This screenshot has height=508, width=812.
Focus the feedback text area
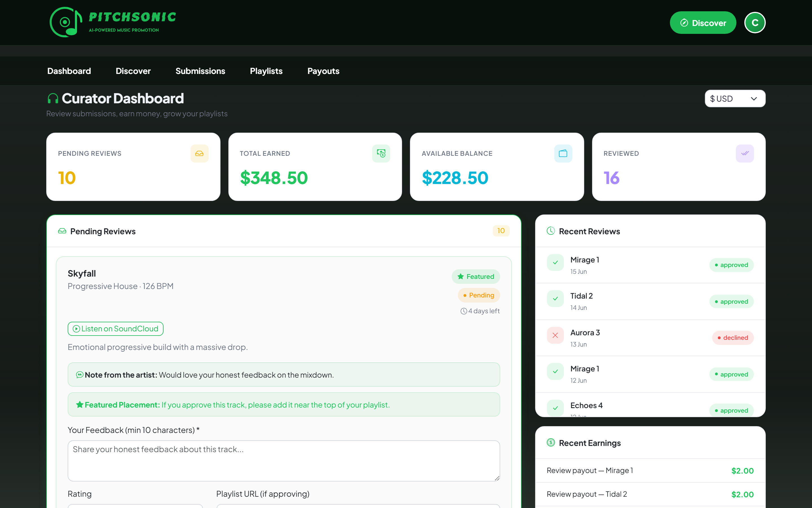284,461
